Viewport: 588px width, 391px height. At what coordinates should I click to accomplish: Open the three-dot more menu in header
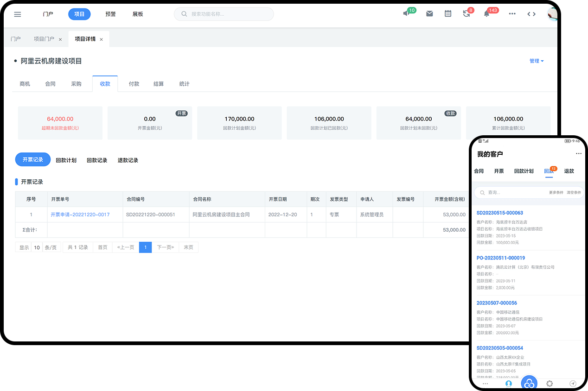point(512,14)
